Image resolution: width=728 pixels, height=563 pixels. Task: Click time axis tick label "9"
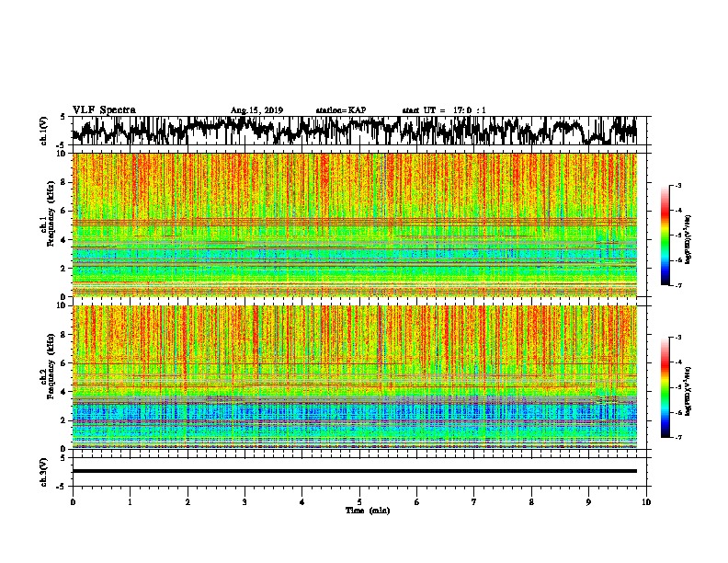click(x=588, y=502)
